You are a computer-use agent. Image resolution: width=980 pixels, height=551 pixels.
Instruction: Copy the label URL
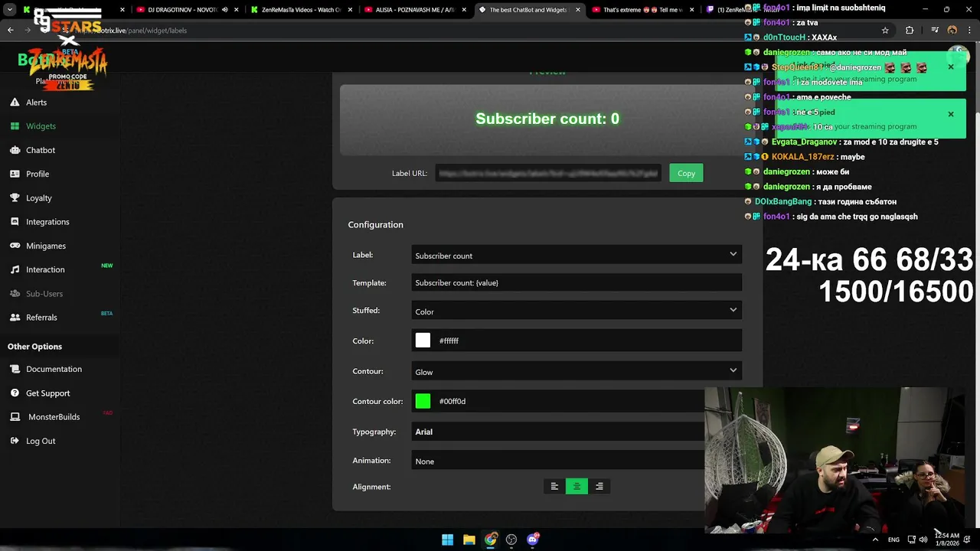point(686,173)
